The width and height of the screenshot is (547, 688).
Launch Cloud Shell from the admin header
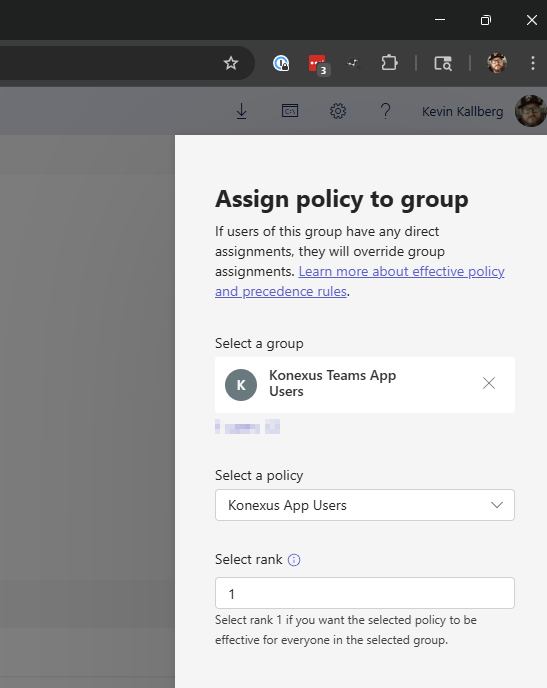pos(290,111)
